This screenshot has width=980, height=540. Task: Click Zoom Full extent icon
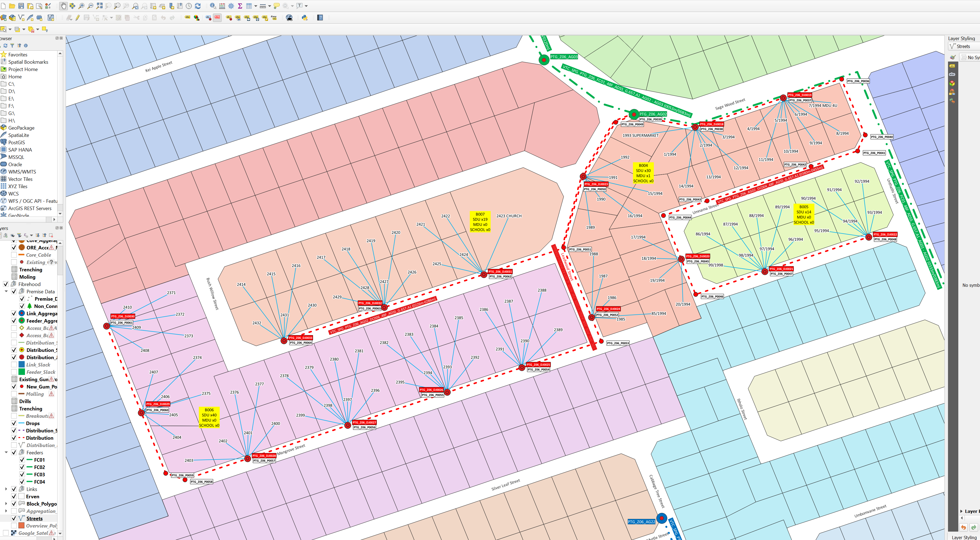(99, 6)
